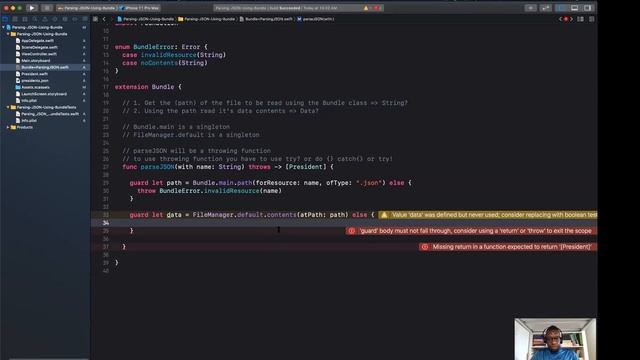Open the Parsing-JSON-Using-Bundle scheme selector
This screenshot has width=640, height=360.
[87, 8]
